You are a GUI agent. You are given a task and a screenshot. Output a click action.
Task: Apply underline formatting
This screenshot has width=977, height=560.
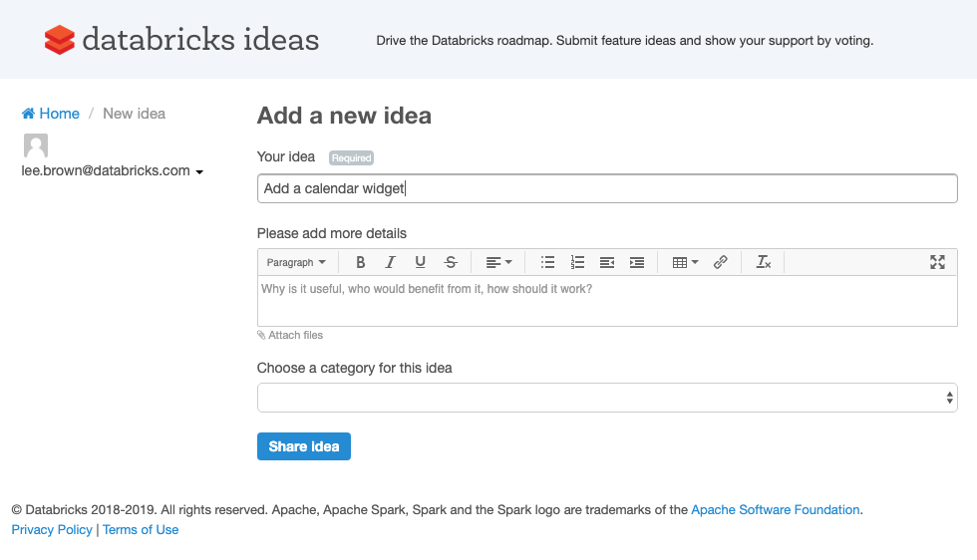(421, 262)
